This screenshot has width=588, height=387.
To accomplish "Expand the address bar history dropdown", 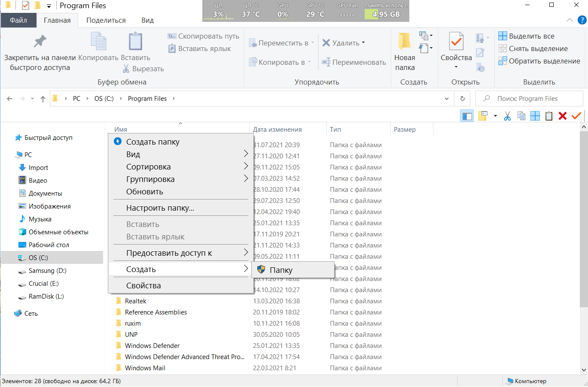I will (x=447, y=99).
